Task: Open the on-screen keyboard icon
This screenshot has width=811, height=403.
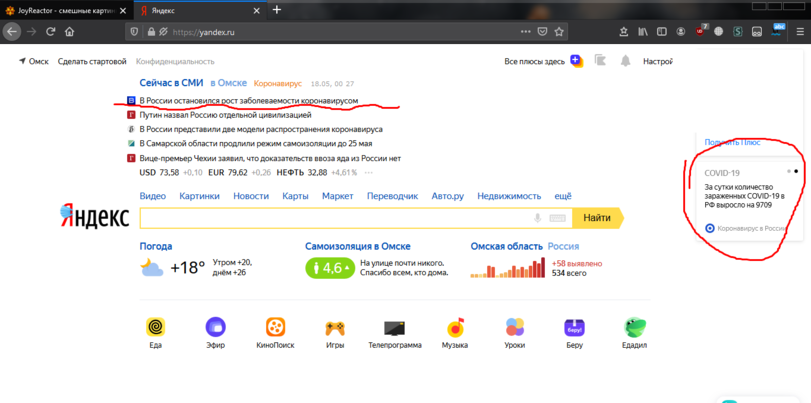Action: point(557,218)
